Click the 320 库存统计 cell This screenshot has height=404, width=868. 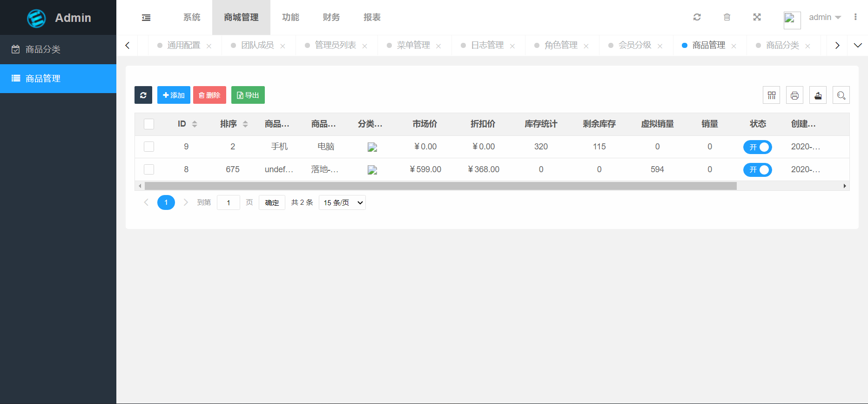541,147
